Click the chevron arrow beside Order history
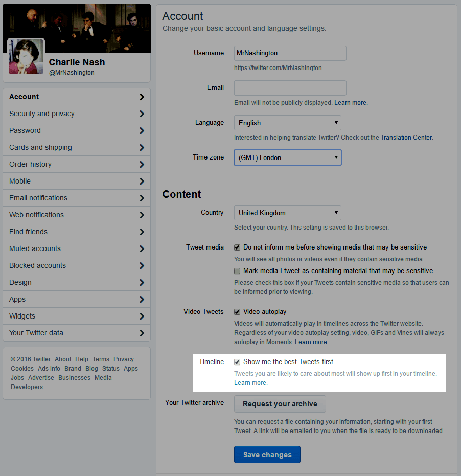 (142, 164)
